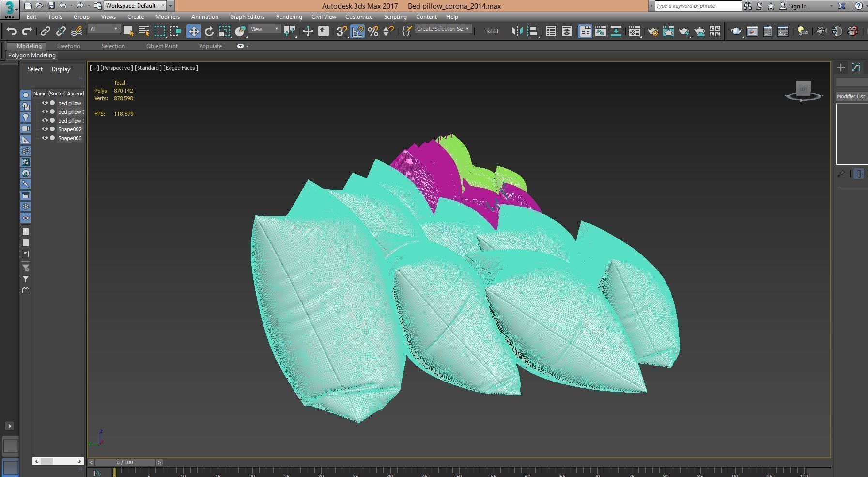Click the [Perspective] viewport label
Screen dimensions: 868x477
116,68
